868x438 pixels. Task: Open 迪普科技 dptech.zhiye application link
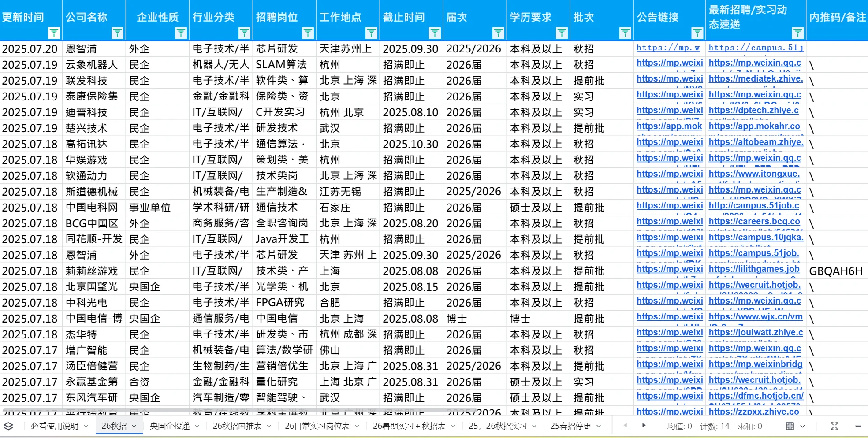point(753,110)
